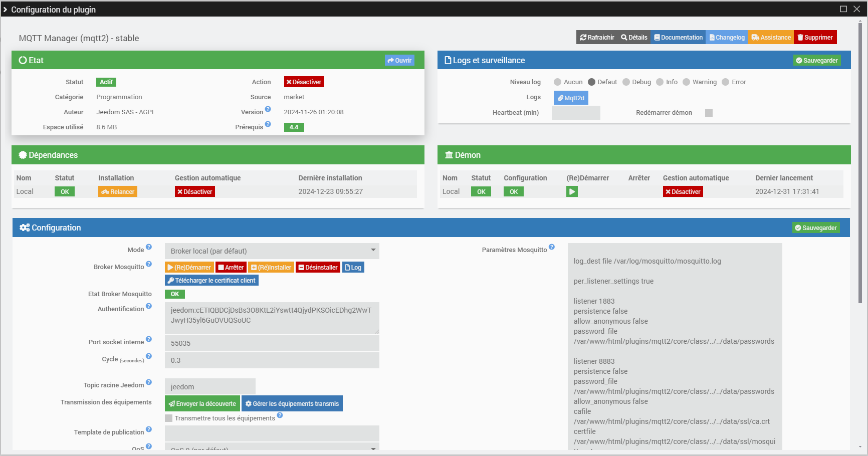Open the Mode dropdown
Screen dimensions: 868x456
272,251
